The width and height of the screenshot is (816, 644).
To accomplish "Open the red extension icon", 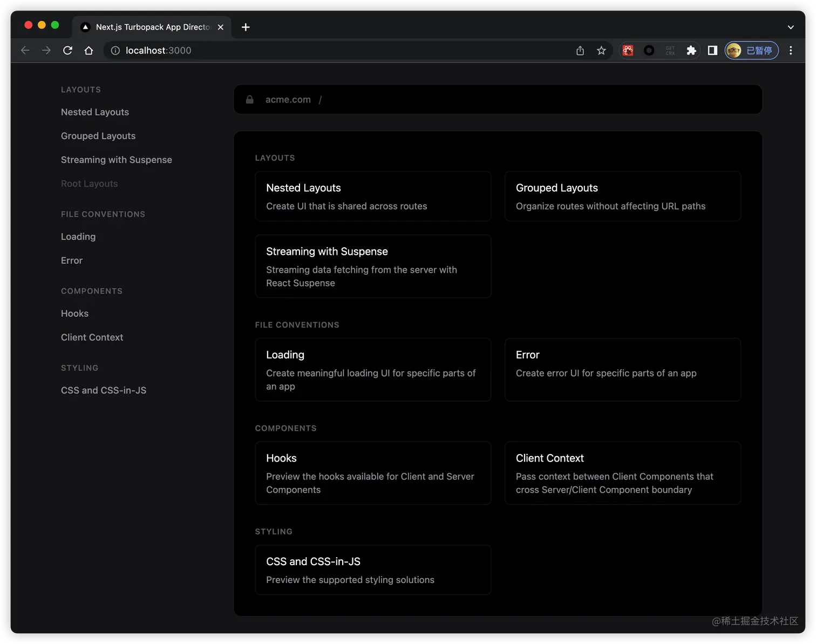I will (x=628, y=50).
